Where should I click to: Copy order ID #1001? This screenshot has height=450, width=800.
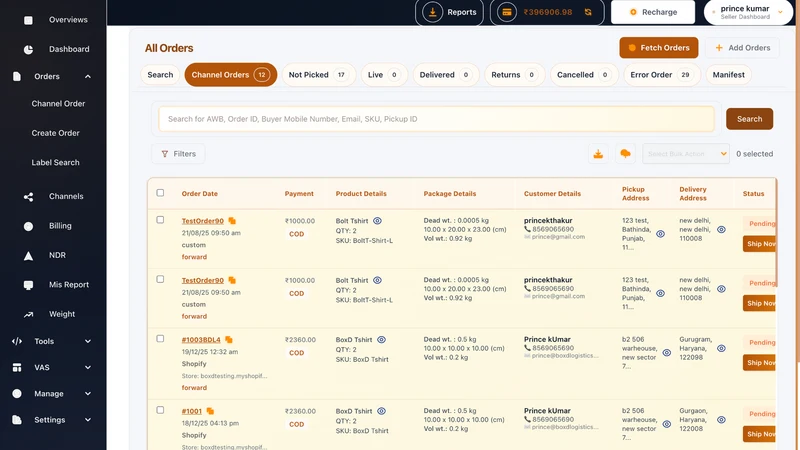pos(210,411)
